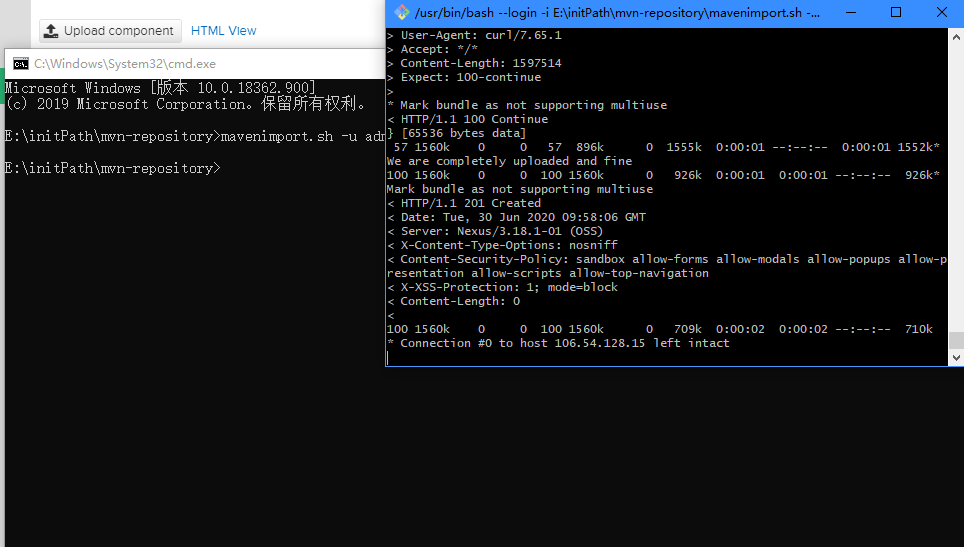Click the last E:\initPath\mvn-repository> prompt
Image resolution: width=964 pixels, height=547 pixels.
tap(113, 168)
